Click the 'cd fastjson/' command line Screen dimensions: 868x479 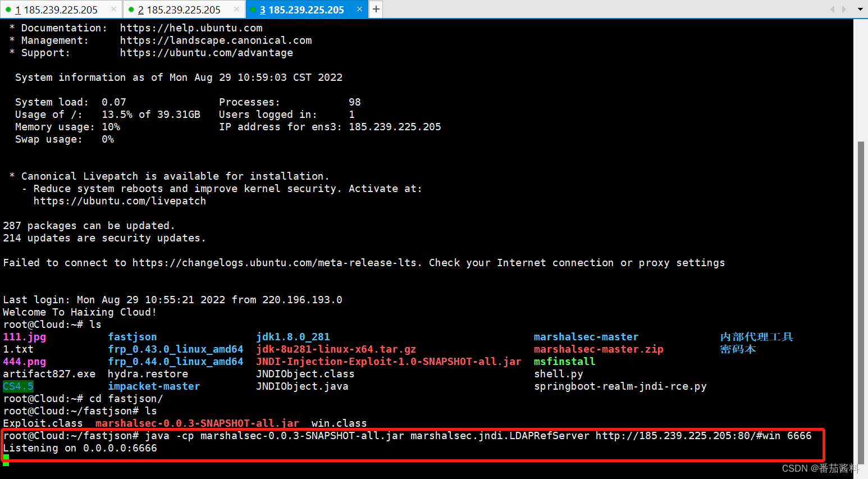pos(83,399)
